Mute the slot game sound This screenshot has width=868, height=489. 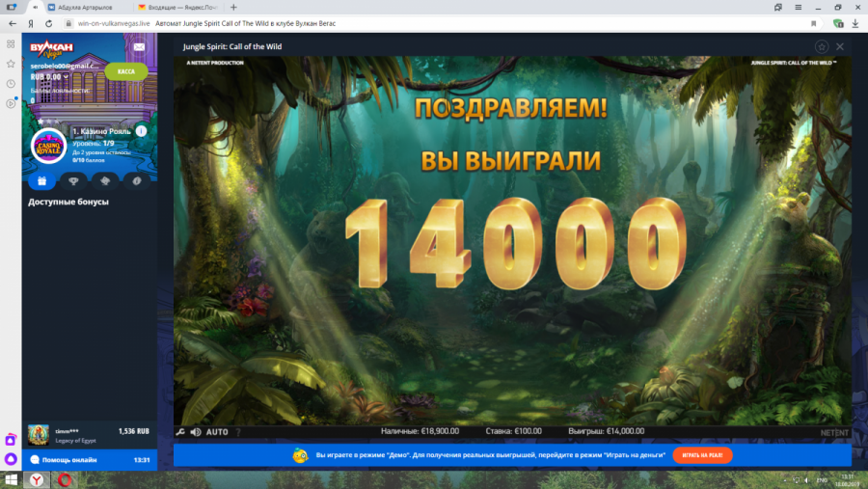(196, 432)
